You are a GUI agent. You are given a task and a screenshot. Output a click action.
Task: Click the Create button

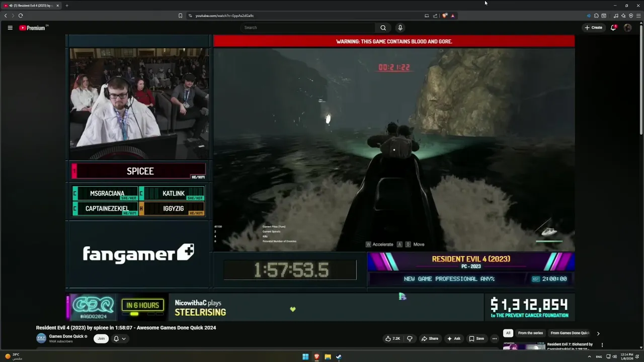click(x=594, y=28)
